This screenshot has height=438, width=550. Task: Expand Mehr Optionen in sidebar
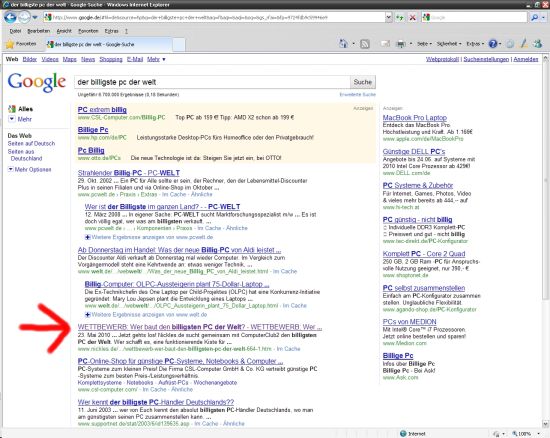[30, 169]
